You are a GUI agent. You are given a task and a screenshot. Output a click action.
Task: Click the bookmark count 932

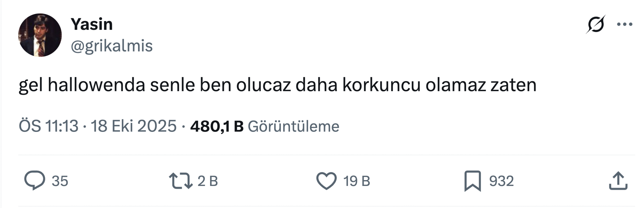pos(501,181)
